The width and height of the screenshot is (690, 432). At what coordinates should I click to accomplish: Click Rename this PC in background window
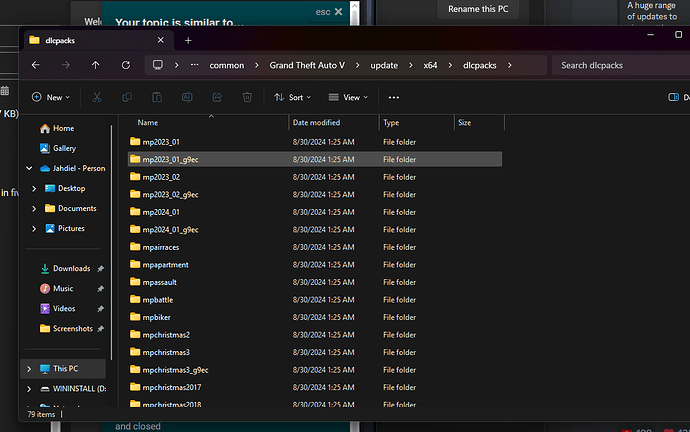click(478, 9)
